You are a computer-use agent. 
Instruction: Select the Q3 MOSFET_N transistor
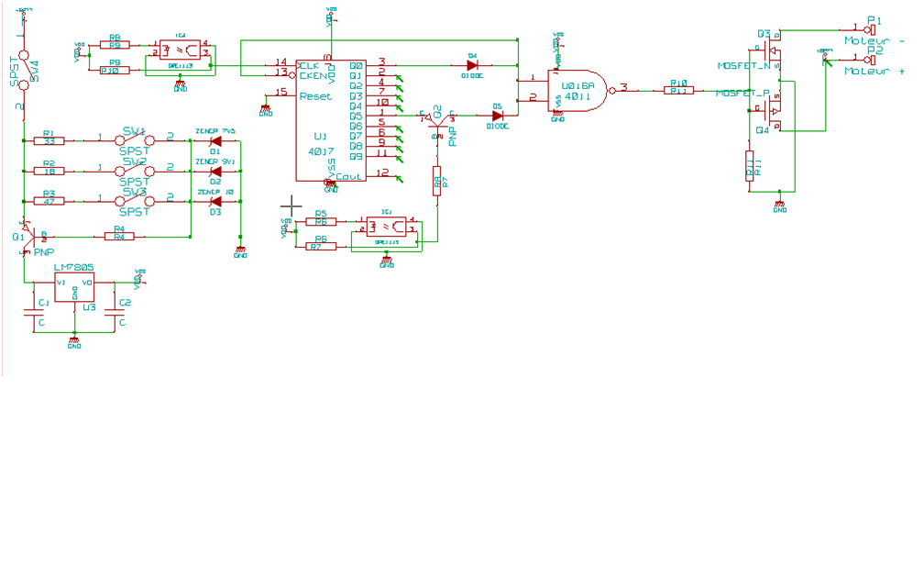pos(772,50)
